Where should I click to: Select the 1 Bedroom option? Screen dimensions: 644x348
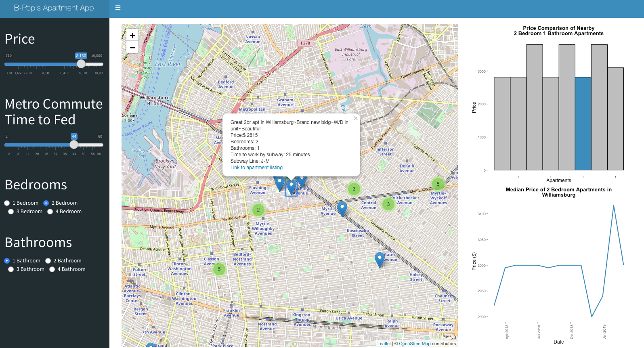coord(7,203)
